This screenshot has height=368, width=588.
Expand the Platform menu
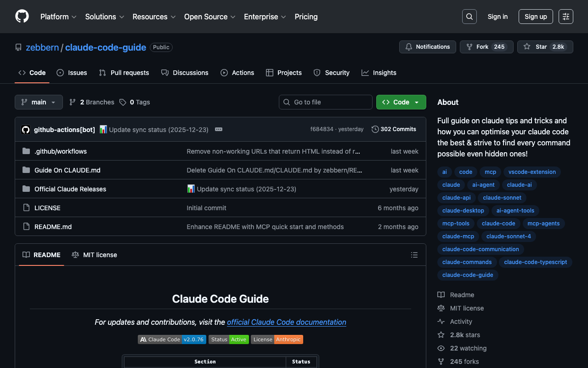click(x=58, y=17)
